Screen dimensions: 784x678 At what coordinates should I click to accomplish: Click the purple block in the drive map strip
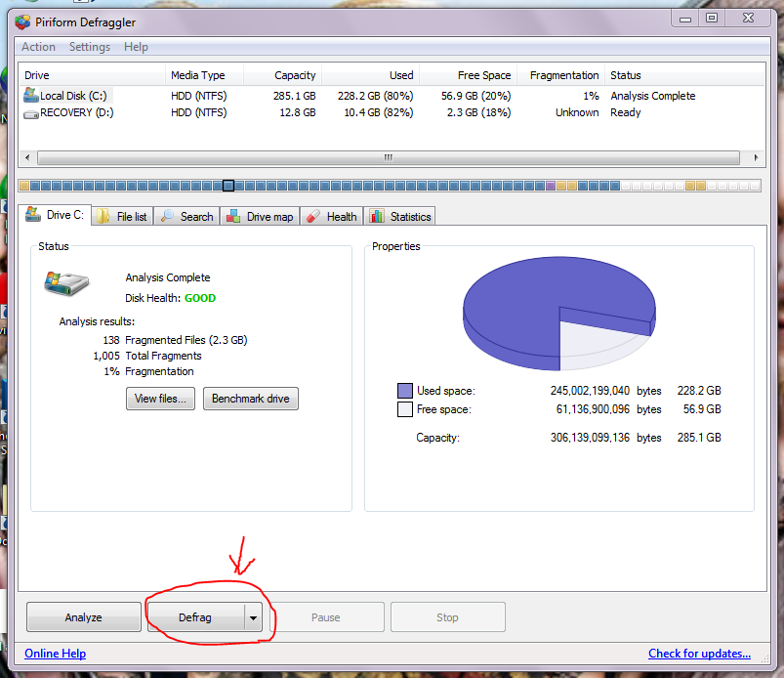[x=551, y=187]
